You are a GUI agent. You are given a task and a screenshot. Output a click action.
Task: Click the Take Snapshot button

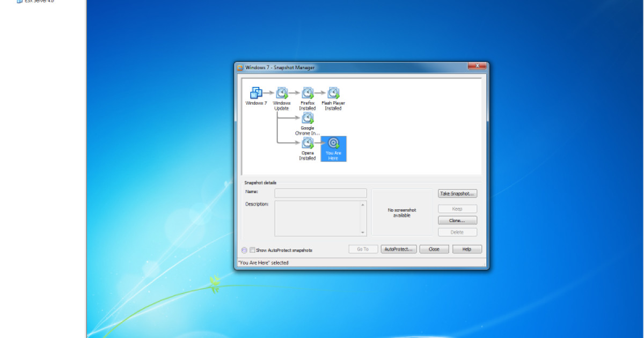tap(457, 194)
